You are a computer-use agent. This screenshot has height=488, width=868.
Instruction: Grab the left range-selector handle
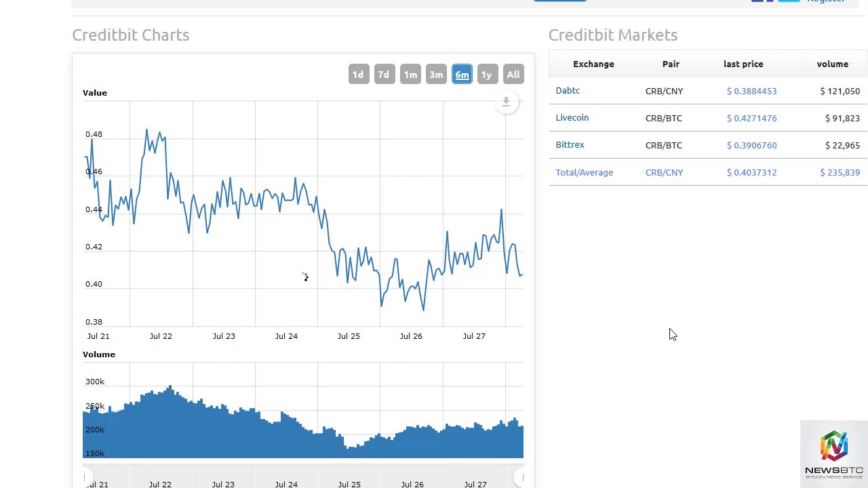(84, 477)
